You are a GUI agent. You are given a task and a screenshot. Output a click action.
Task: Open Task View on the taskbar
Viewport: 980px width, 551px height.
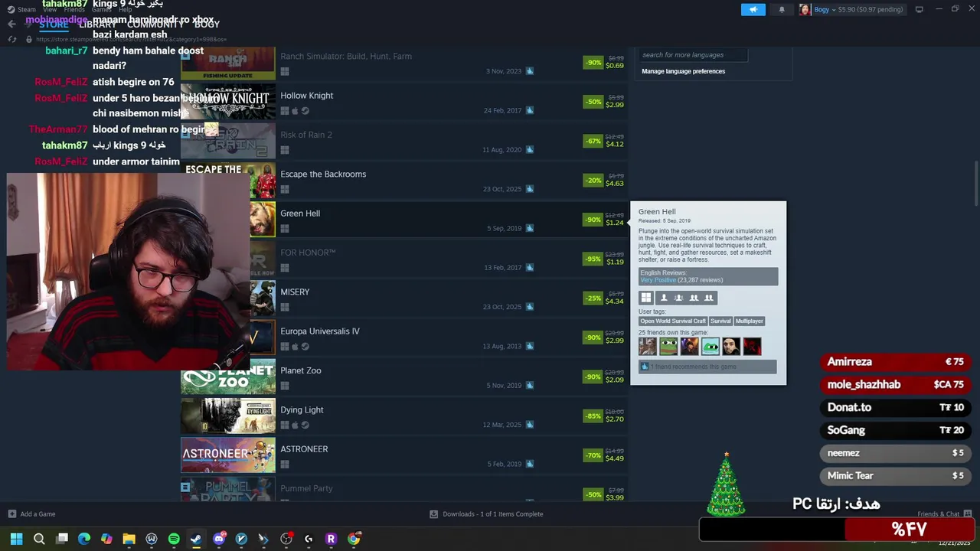tap(62, 539)
